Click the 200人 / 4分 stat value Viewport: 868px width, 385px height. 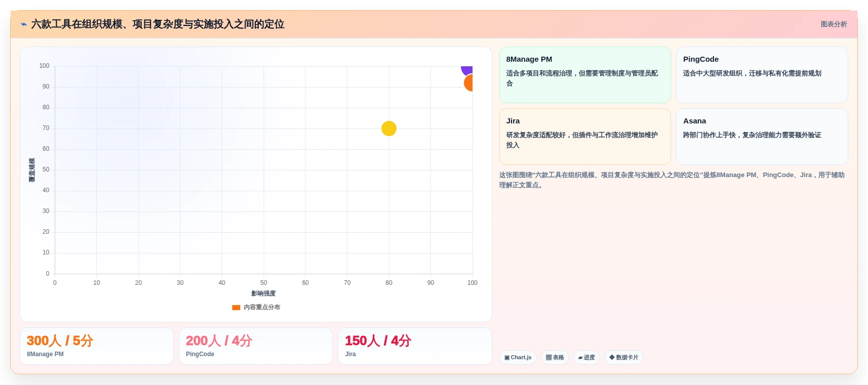(x=219, y=340)
